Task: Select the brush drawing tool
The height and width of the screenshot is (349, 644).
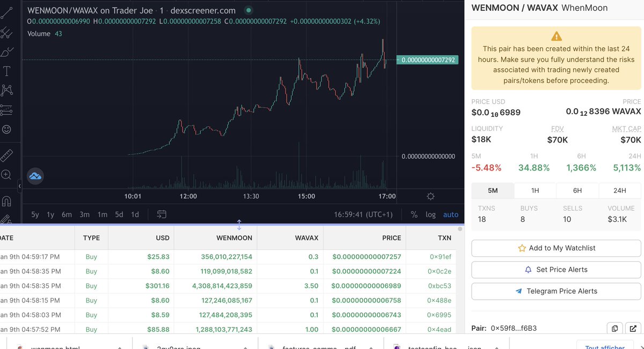Action: coord(6,52)
